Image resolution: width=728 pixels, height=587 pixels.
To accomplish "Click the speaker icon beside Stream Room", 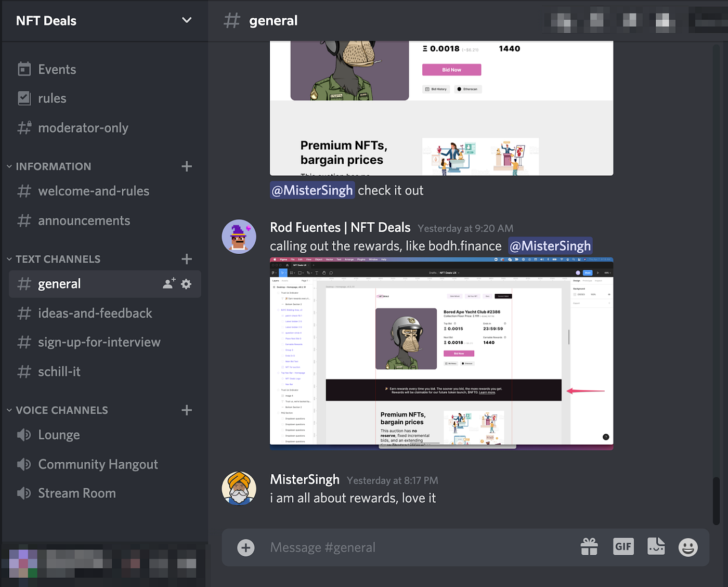I will pyautogui.click(x=24, y=493).
